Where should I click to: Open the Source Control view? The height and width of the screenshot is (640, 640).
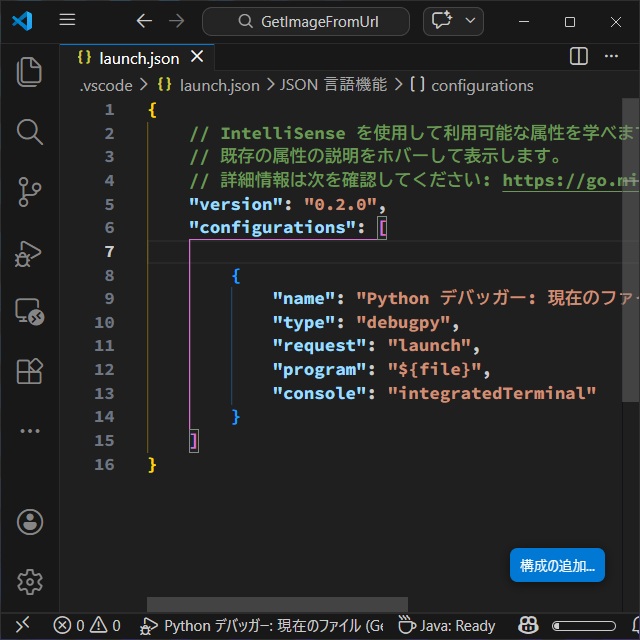coord(30,191)
